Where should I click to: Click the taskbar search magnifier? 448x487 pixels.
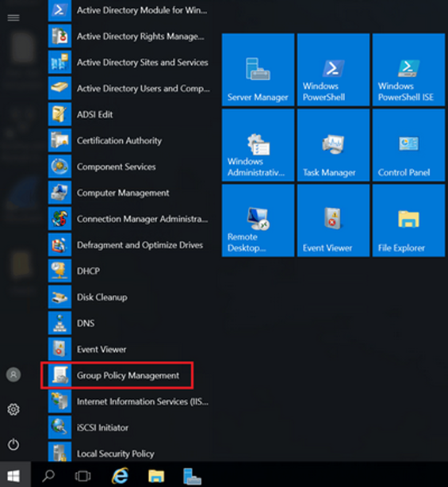tap(48, 476)
